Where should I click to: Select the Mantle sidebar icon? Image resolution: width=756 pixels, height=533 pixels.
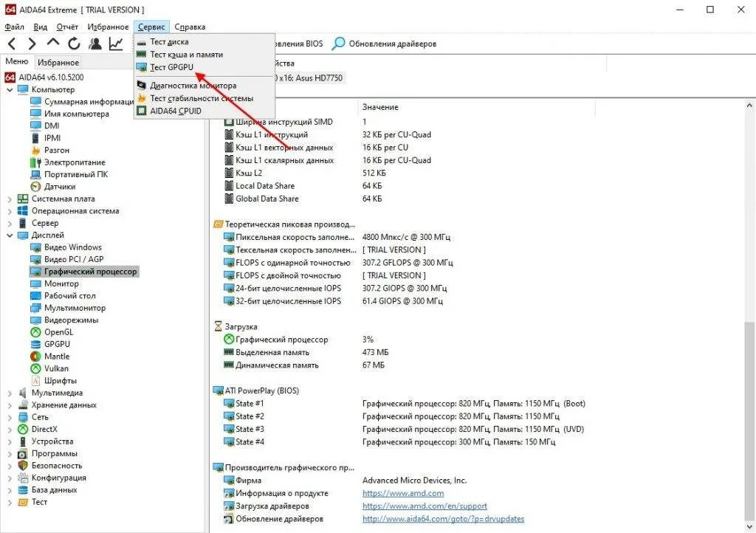(35, 356)
